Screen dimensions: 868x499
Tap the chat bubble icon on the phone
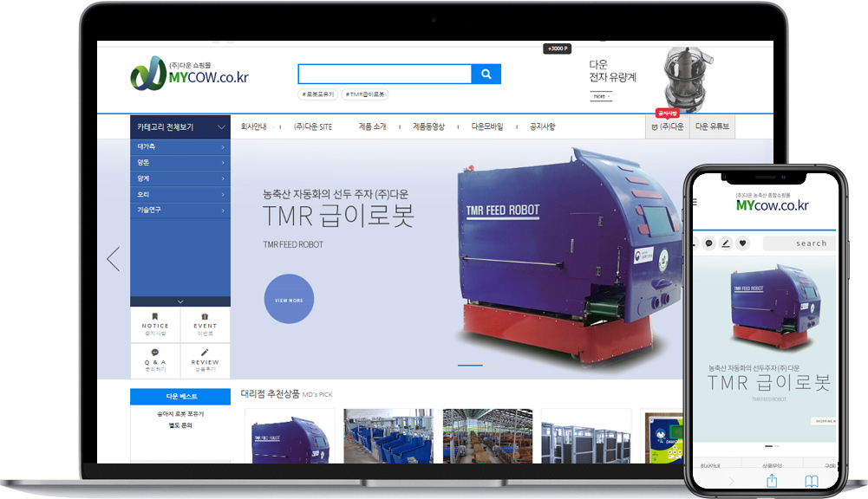click(x=708, y=243)
